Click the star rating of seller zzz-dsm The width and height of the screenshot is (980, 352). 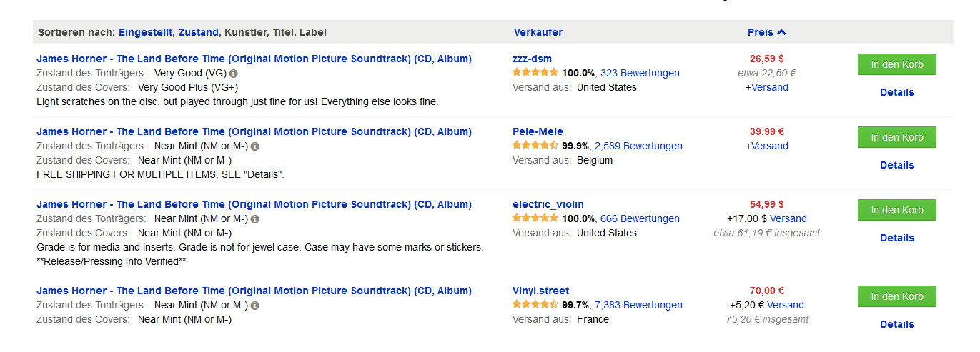(535, 73)
